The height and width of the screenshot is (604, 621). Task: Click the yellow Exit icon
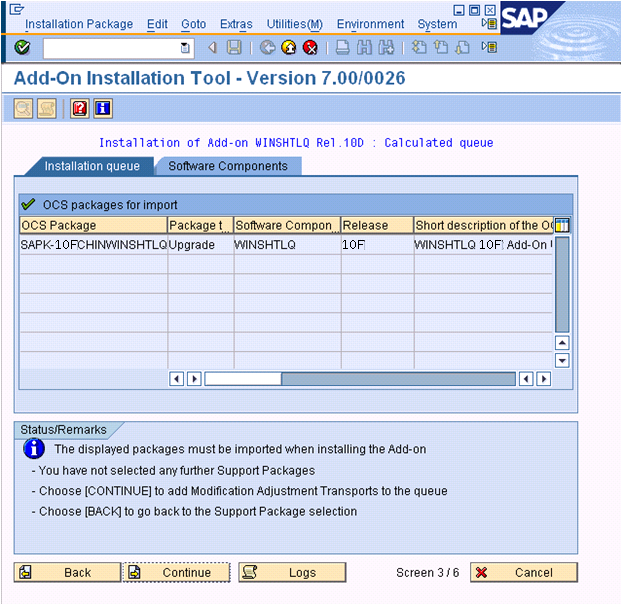(289, 48)
